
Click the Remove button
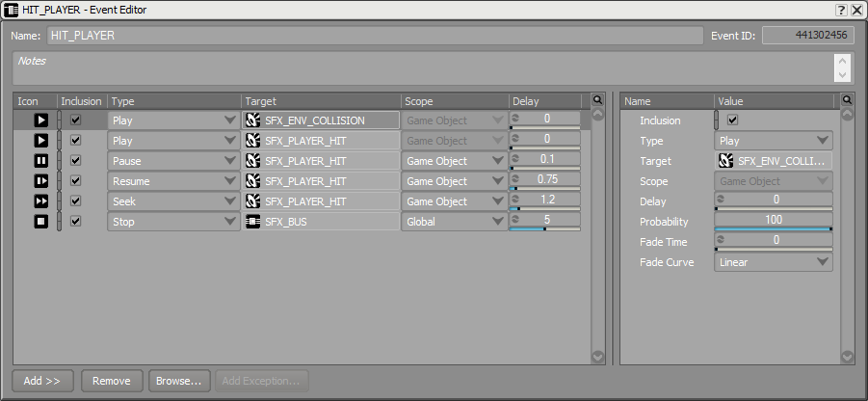pos(112,381)
